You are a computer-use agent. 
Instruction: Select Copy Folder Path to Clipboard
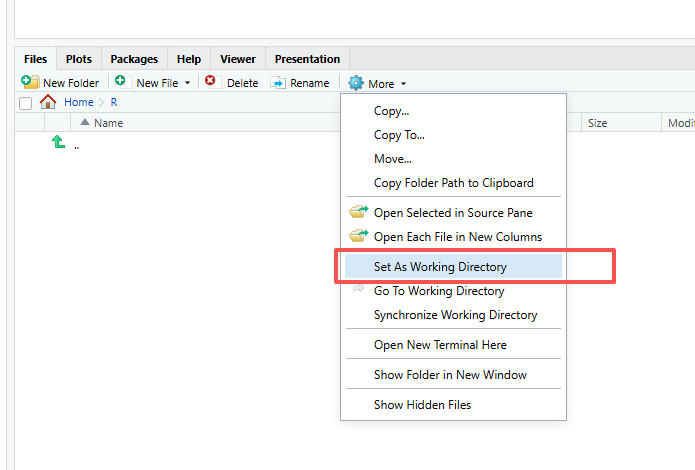pyautogui.click(x=453, y=183)
